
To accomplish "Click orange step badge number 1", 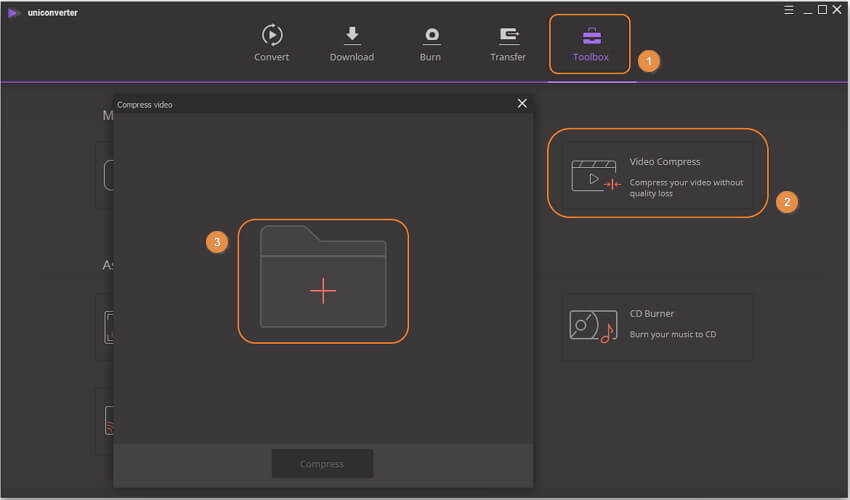I will click(648, 61).
